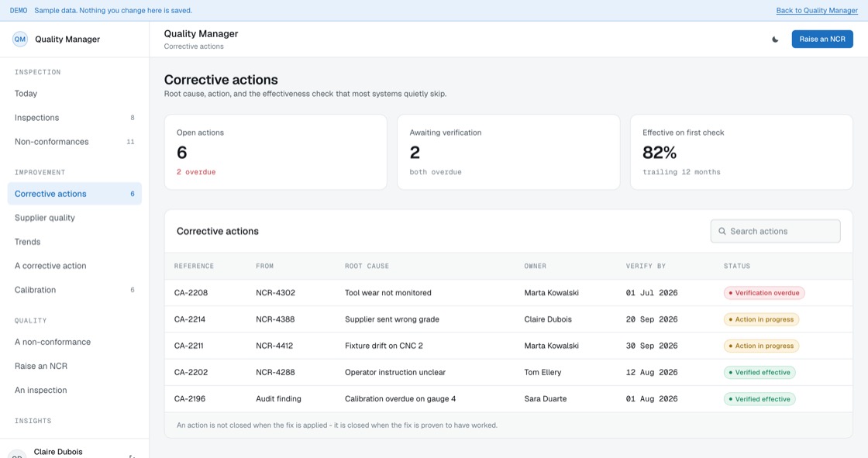The image size is (868, 458).
Task: Click the Open actions summary card
Action: [276, 153]
